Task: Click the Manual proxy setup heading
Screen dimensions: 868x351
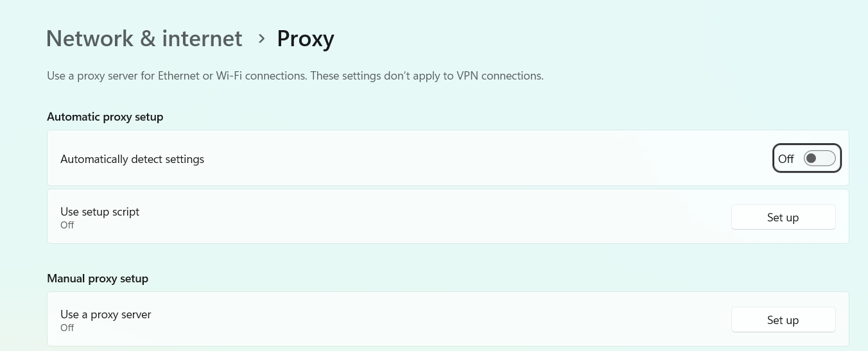Action: (x=98, y=278)
